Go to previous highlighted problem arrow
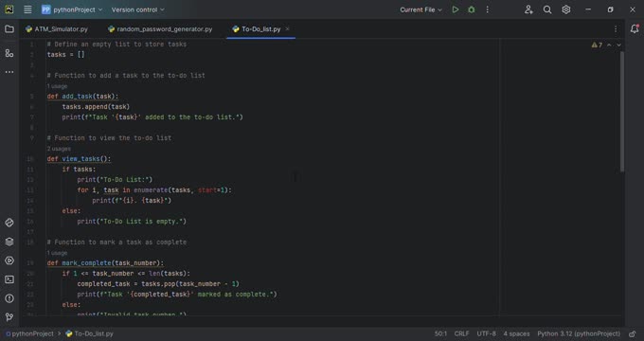The width and height of the screenshot is (644, 341). (x=609, y=45)
